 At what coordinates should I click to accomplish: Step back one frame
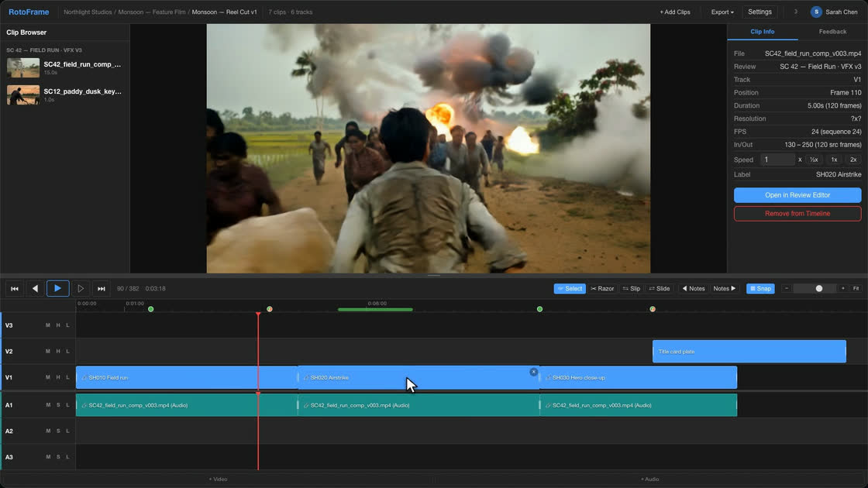36,288
